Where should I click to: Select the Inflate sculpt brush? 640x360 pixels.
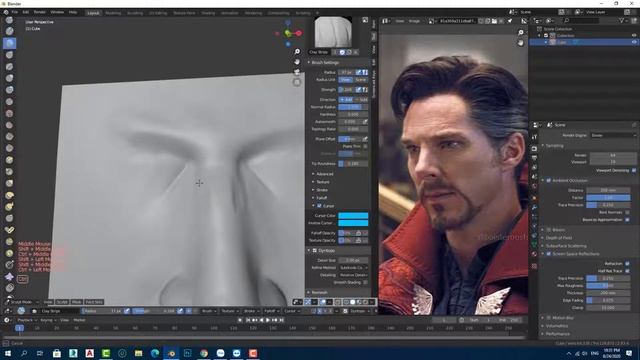coord(9,78)
